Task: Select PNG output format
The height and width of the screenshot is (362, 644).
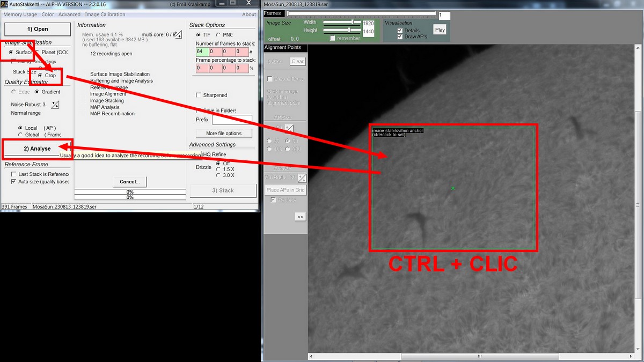Action: pos(218,35)
